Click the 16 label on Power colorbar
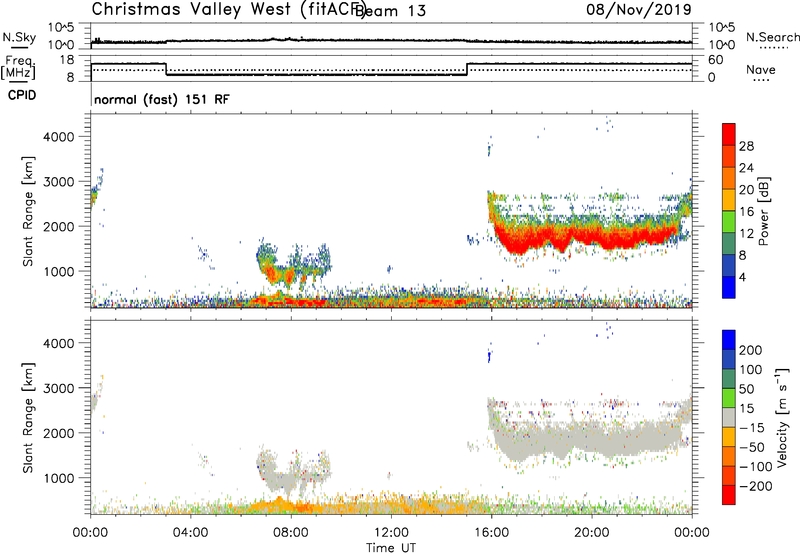Screen dimensions: 800x554 click(746, 212)
